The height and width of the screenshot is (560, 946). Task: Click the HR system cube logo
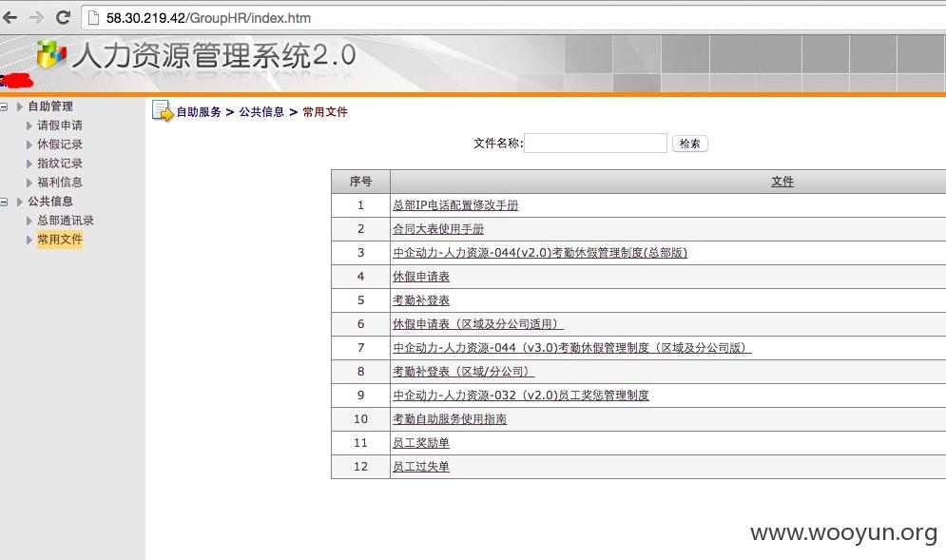[x=52, y=55]
